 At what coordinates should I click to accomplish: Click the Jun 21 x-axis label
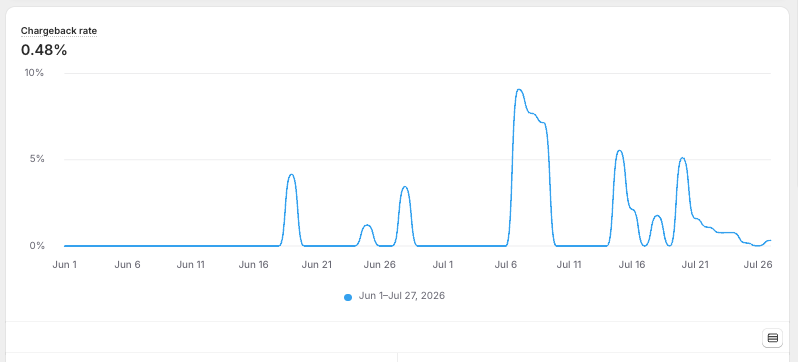point(317,265)
